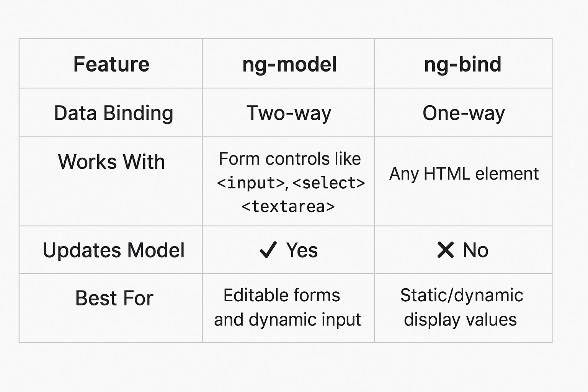Click the <textarea> code text
The image size is (588, 392).
(x=288, y=207)
